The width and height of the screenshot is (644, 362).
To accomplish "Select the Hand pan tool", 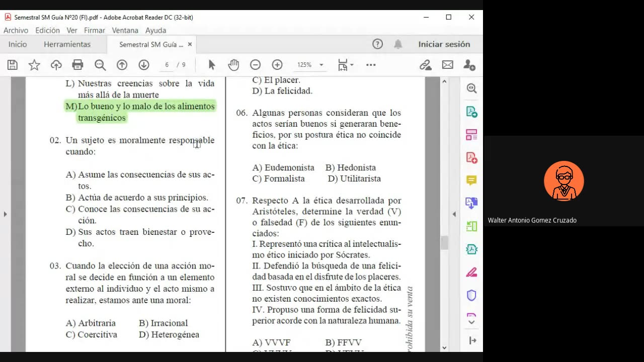I will [233, 65].
